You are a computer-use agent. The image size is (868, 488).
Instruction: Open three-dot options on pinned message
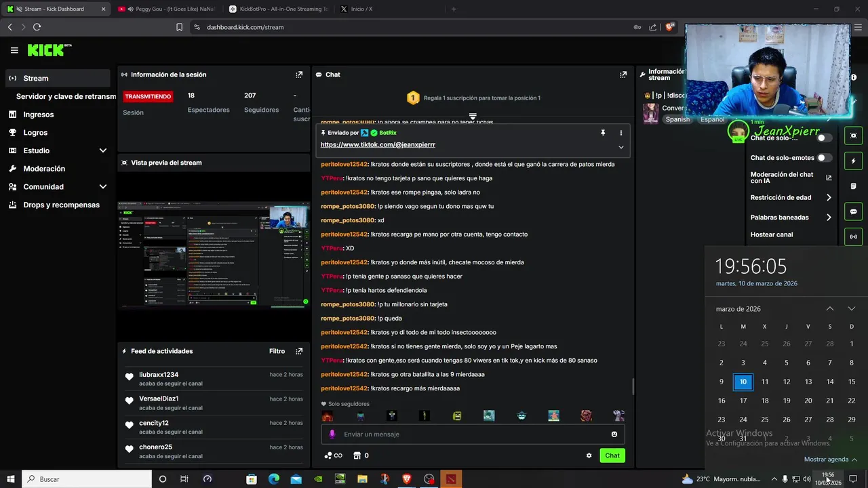coord(620,133)
